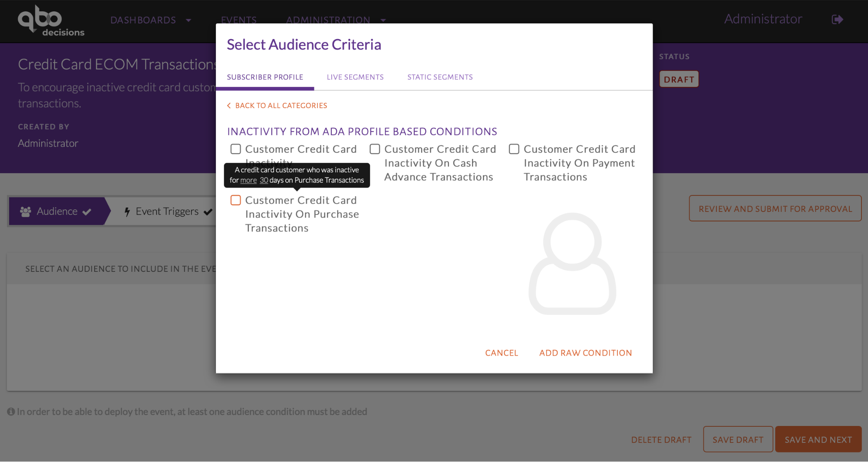Click Administrator user name in header
This screenshot has height=462, width=868.
pyautogui.click(x=763, y=19)
